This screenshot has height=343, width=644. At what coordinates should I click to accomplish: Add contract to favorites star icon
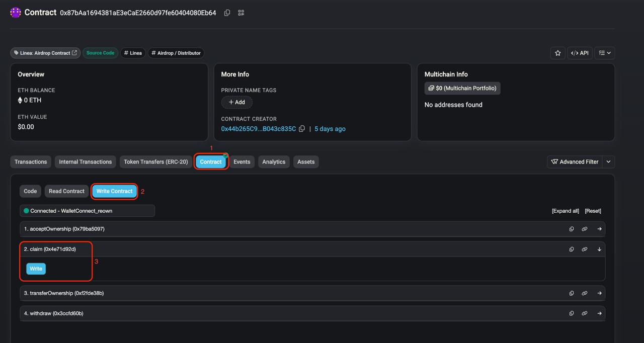click(x=557, y=53)
